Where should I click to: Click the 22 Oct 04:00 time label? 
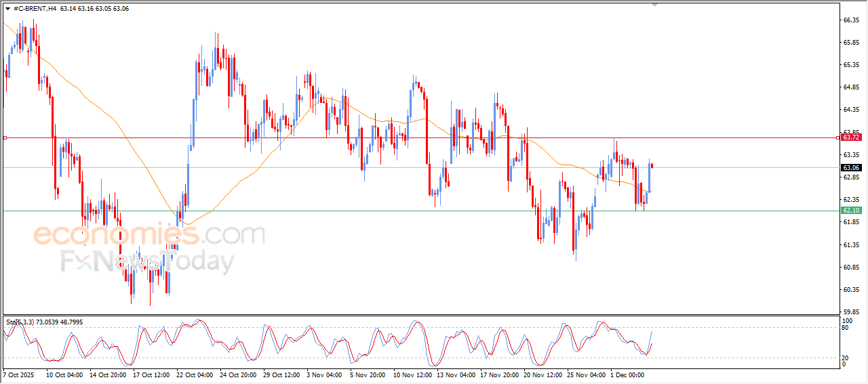click(195, 374)
